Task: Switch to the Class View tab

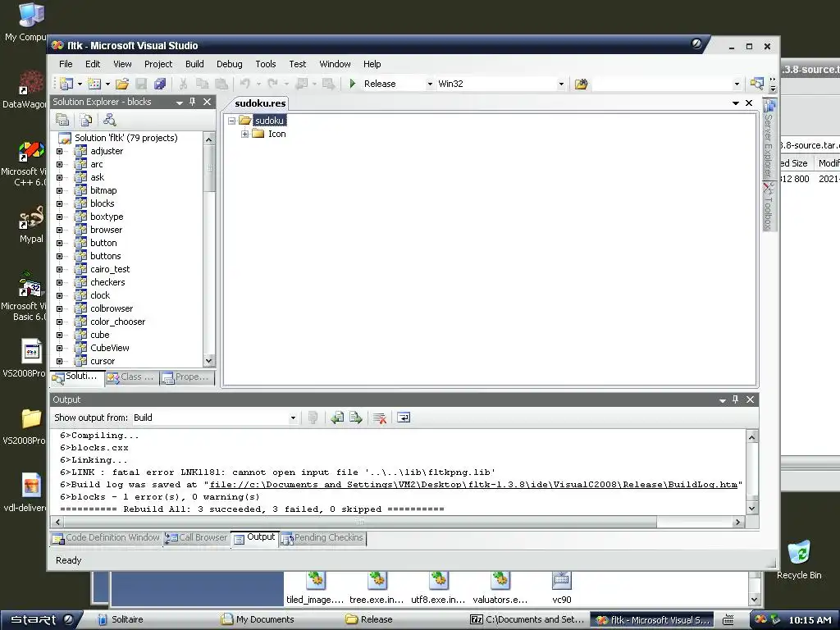Action: (131, 377)
